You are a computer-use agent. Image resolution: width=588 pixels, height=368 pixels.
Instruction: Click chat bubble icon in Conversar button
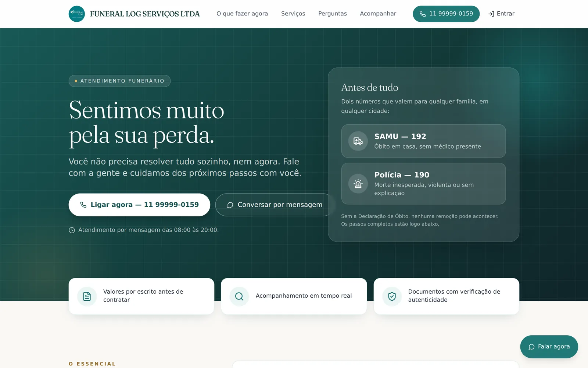pos(230,205)
